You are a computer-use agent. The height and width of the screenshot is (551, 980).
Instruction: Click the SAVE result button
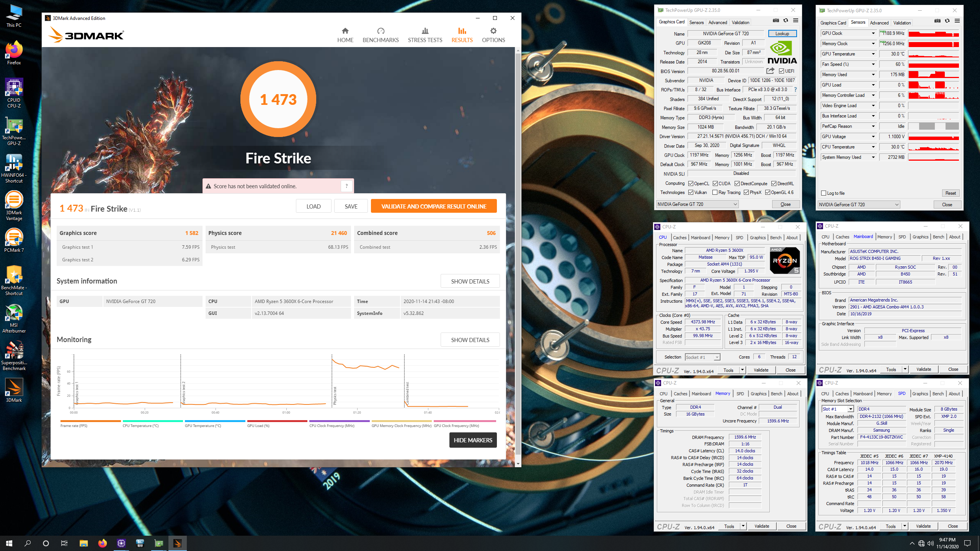[x=351, y=206]
